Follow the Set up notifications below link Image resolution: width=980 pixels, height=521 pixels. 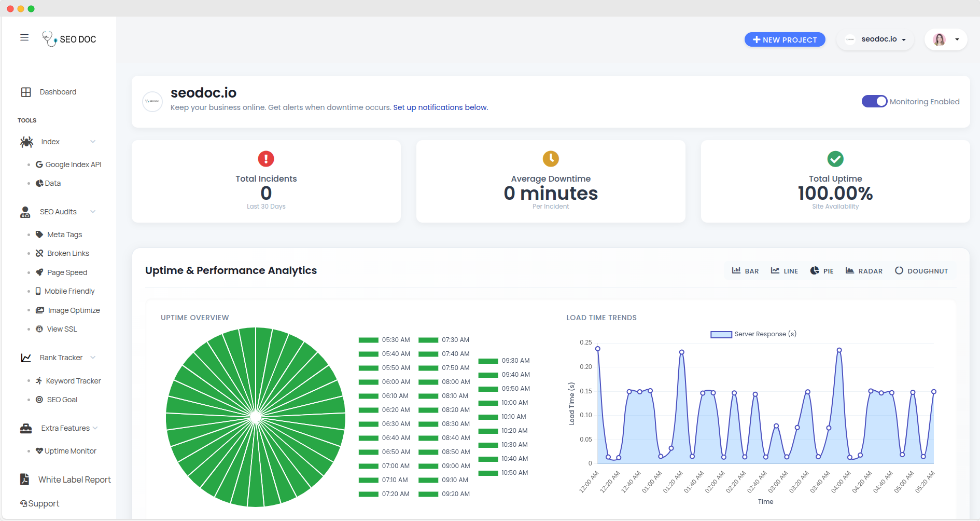click(x=440, y=107)
